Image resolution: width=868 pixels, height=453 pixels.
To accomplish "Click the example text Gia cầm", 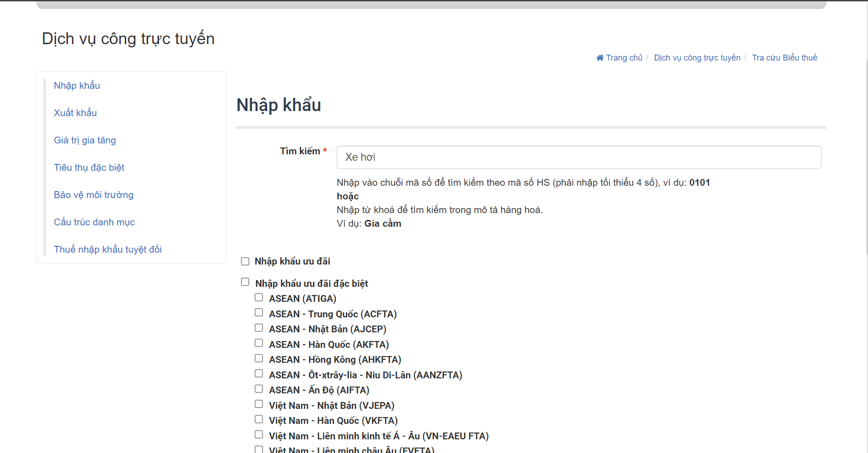I will (383, 224).
